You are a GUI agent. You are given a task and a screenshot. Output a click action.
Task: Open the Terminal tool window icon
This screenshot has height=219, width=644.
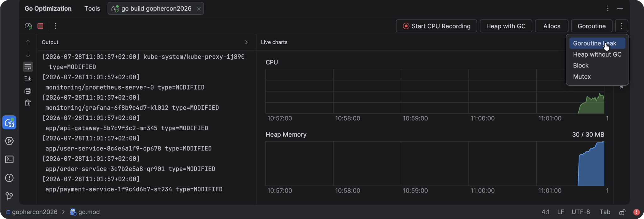pyautogui.click(x=9, y=159)
